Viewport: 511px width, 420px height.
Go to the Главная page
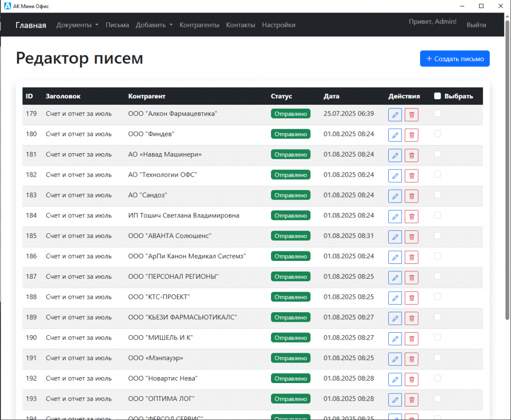(x=31, y=25)
